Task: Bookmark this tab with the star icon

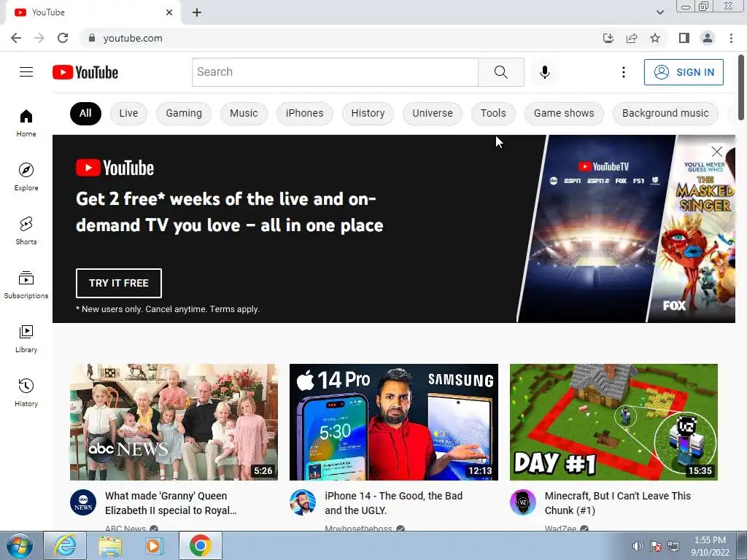Action: pyautogui.click(x=655, y=38)
